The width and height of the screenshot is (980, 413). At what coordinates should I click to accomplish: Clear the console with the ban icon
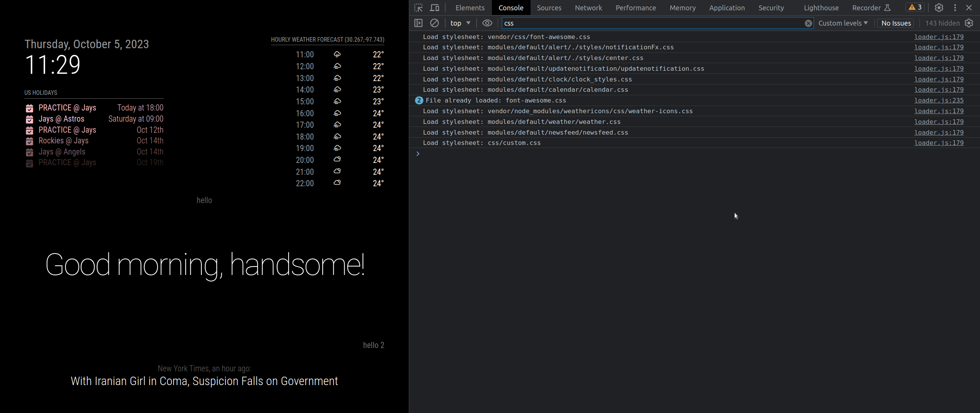click(434, 23)
